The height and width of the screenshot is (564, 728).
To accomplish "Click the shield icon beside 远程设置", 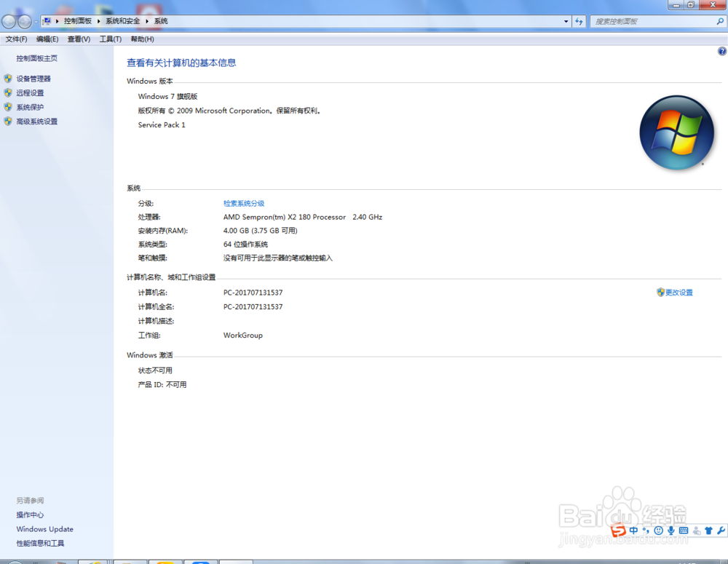I will pyautogui.click(x=8, y=93).
